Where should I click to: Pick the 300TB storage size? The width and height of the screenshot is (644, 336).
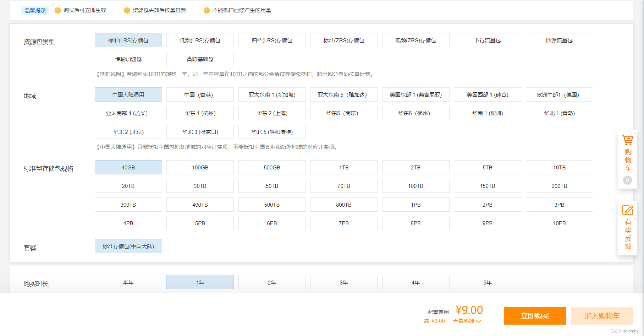[128, 205]
